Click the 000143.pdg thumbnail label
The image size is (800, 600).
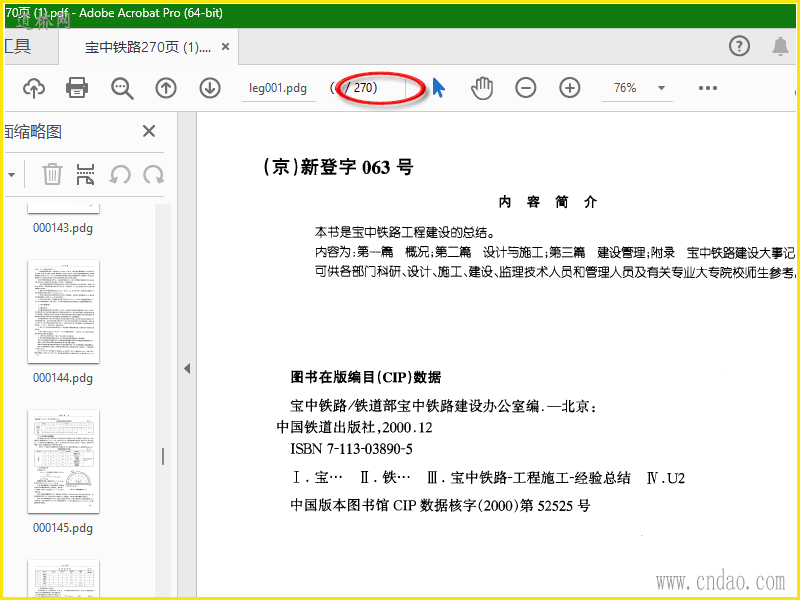(x=63, y=228)
